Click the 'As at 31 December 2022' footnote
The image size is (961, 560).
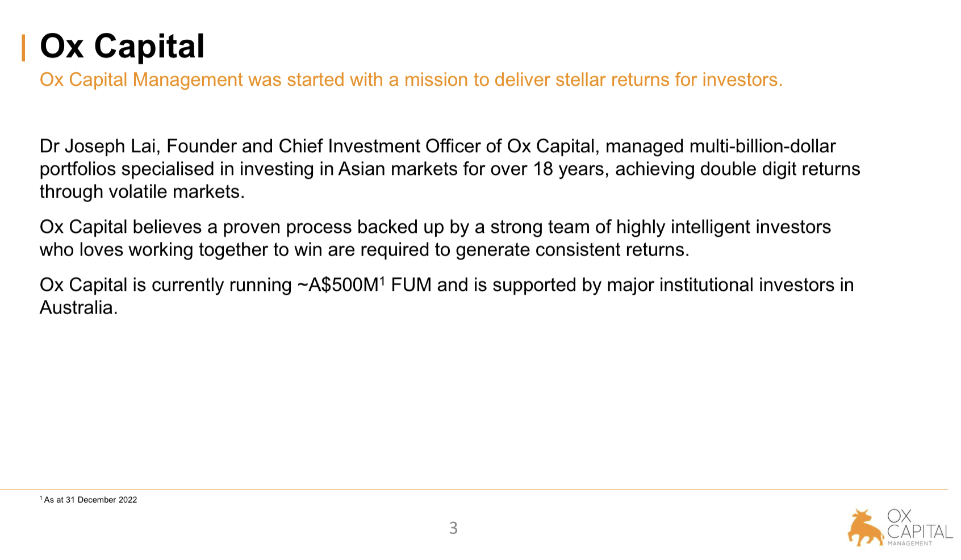tap(90, 500)
